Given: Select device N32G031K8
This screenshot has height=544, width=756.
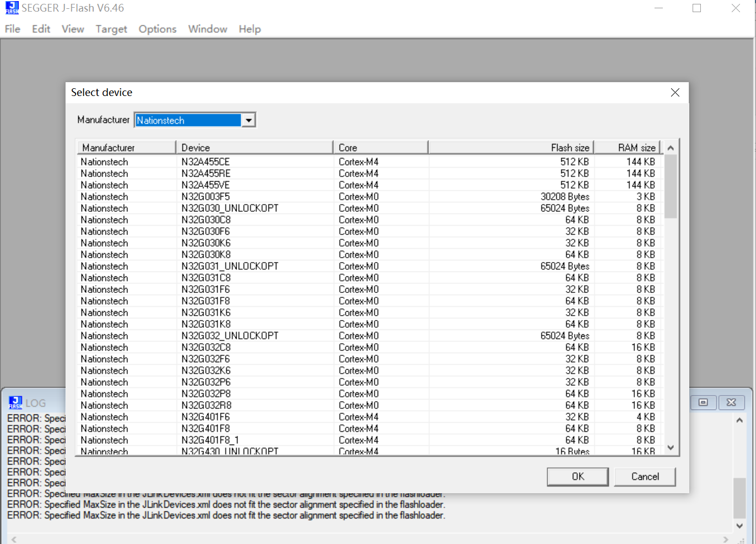Looking at the screenshot, I should (x=206, y=324).
